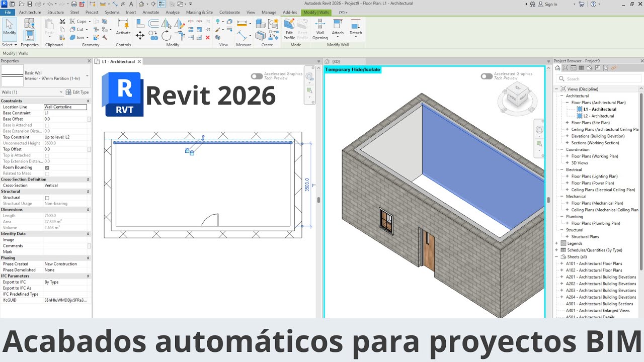Click the Print icon in quick access toolbar
Viewport: 644px width, 362px height.
(x=74, y=4)
